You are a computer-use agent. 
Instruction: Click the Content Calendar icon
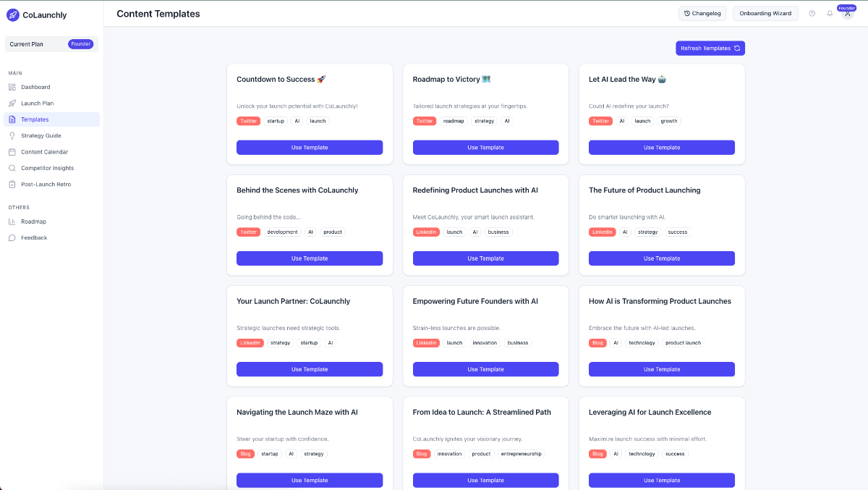(x=12, y=152)
